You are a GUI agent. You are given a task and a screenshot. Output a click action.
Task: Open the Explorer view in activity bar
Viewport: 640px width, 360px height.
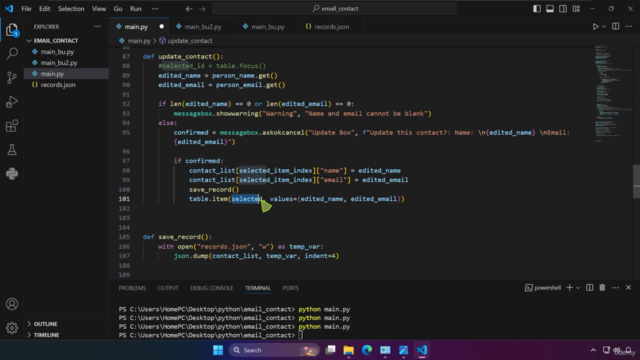[x=12, y=30]
